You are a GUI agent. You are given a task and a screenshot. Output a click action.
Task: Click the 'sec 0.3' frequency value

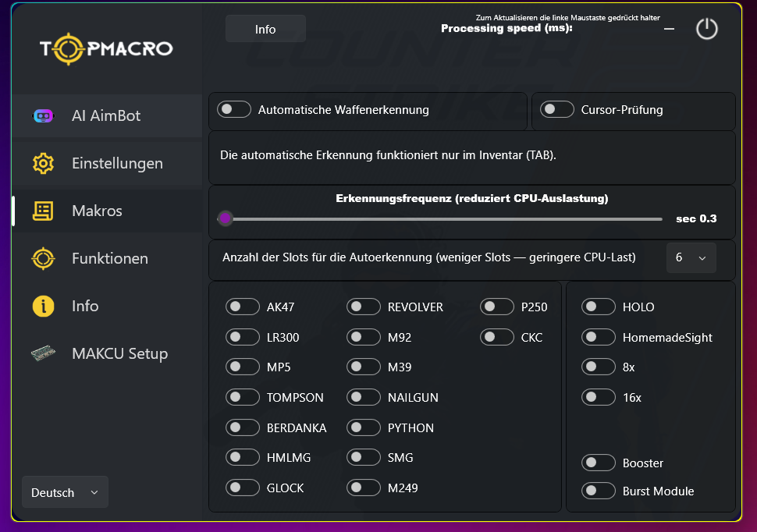(696, 218)
